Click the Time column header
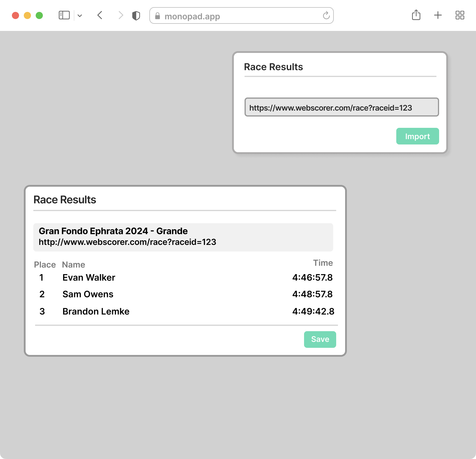 323,263
